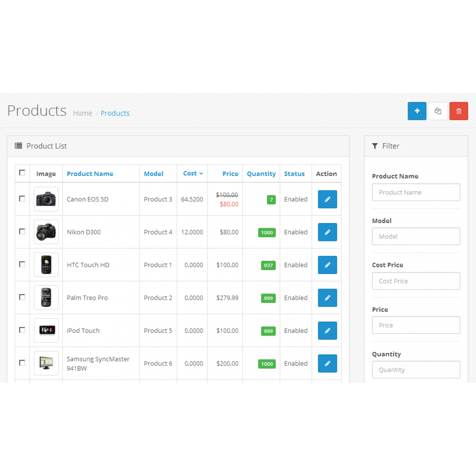Edit the Palm Treo Pro product

[x=327, y=298]
